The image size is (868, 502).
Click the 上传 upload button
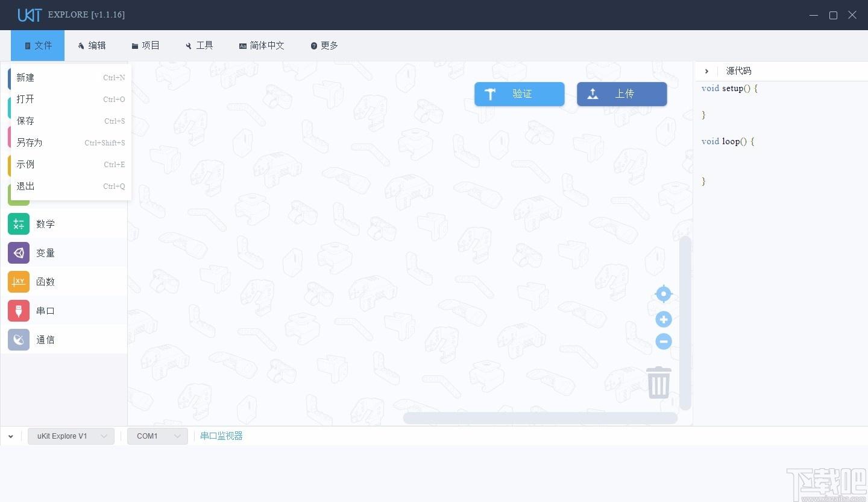point(622,94)
